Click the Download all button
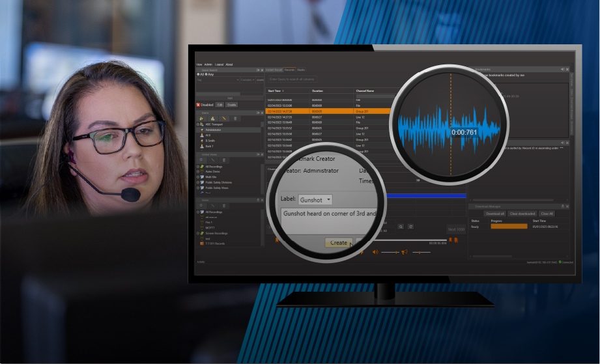Screen dimensions: 600x364 494,214
